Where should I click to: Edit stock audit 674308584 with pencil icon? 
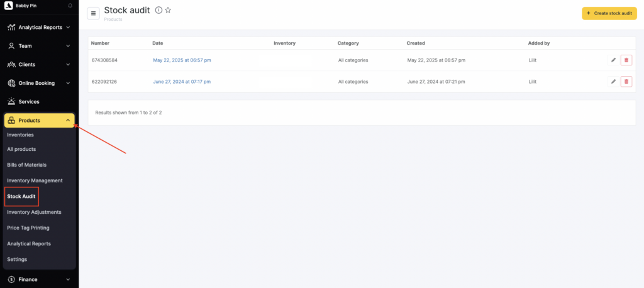[x=613, y=60]
